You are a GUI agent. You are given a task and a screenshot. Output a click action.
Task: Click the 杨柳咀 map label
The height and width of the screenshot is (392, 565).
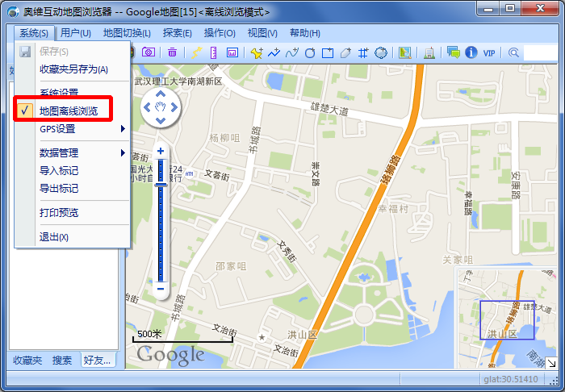224,137
